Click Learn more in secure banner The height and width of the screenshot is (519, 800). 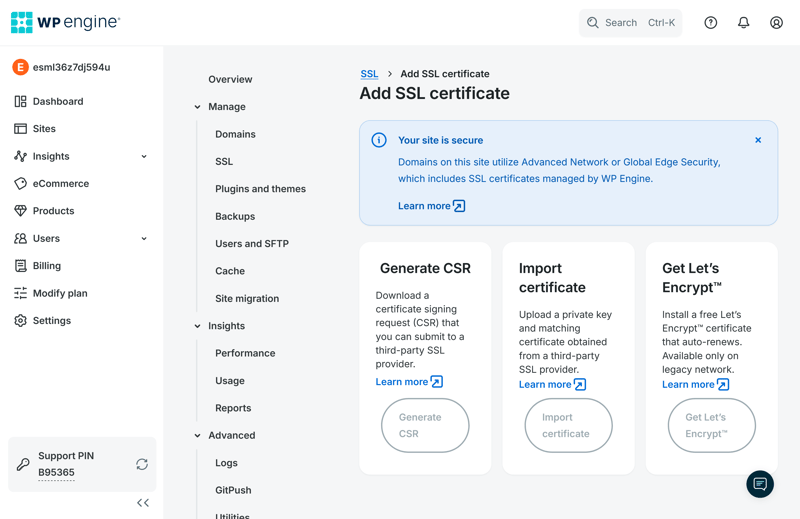[x=424, y=206]
